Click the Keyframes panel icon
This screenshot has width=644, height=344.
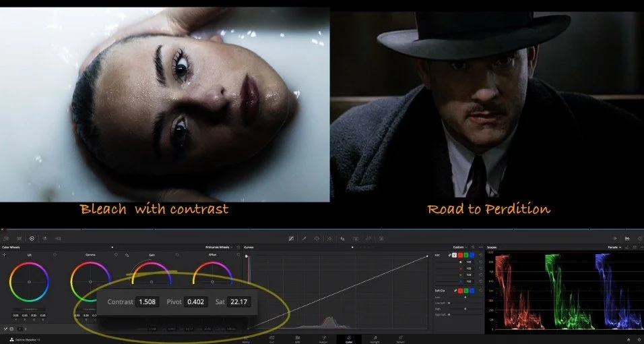(615, 238)
